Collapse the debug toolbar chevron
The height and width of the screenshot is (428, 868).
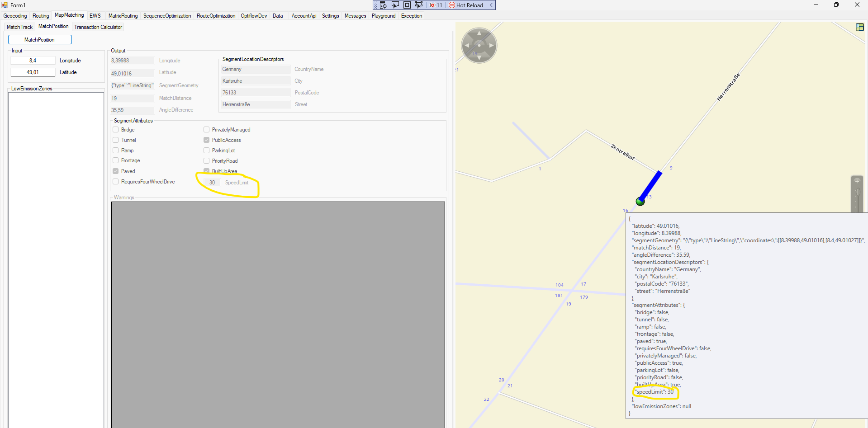[491, 5]
